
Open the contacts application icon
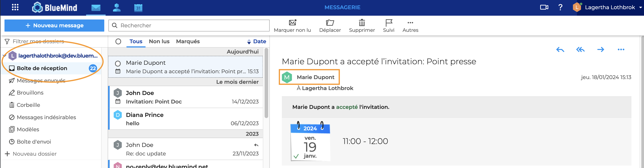point(117,7)
